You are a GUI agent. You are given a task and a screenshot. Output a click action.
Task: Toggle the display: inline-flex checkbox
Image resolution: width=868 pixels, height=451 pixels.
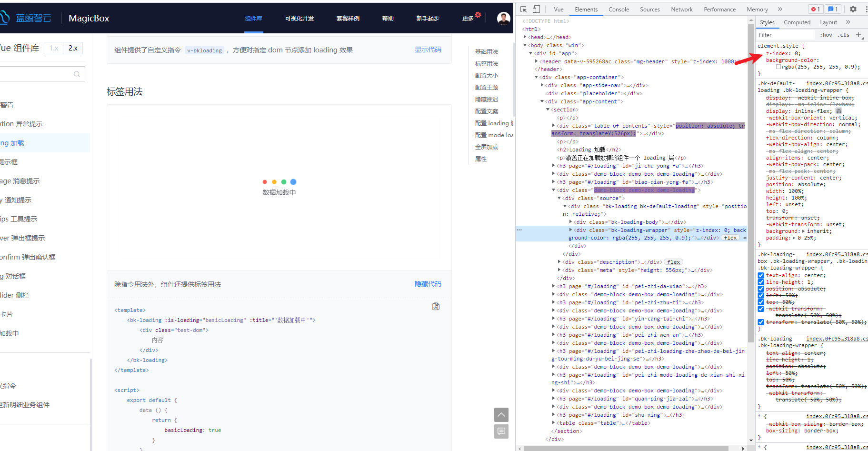[760, 110]
